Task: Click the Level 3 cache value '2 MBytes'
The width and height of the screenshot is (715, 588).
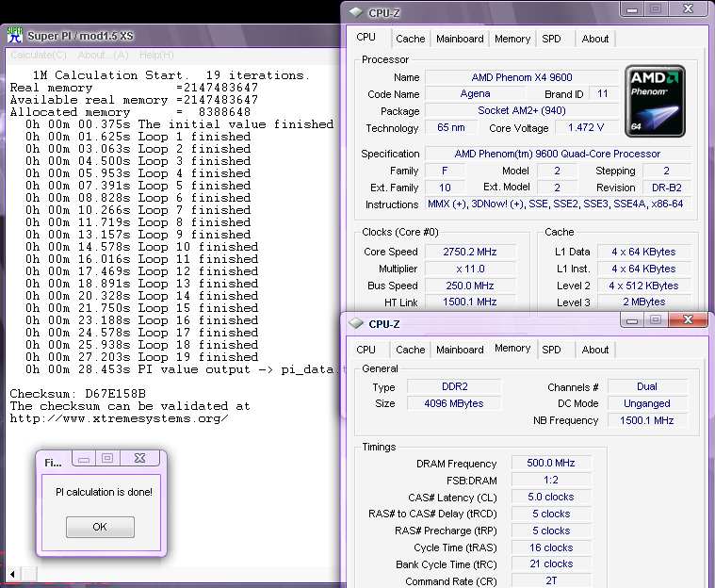Action: click(x=643, y=302)
